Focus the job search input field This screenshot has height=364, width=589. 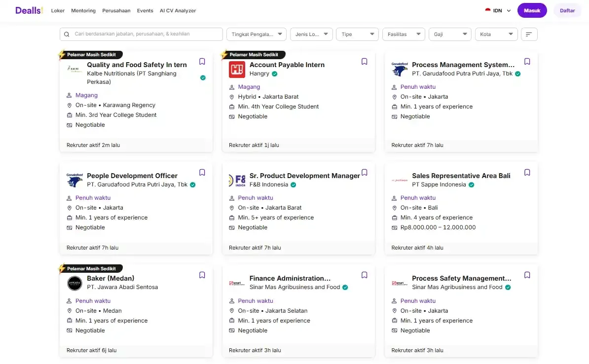pos(141,34)
